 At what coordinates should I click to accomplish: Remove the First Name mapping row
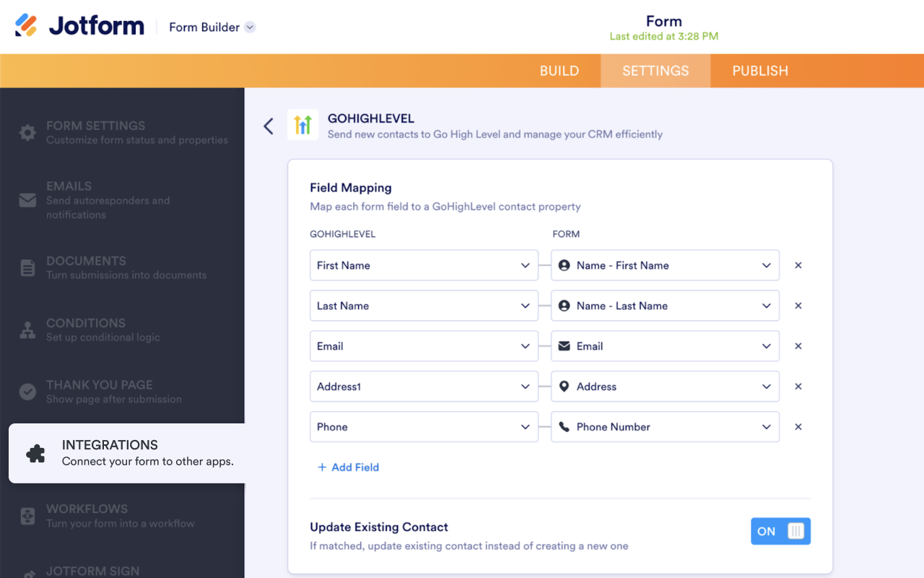pyautogui.click(x=798, y=265)
